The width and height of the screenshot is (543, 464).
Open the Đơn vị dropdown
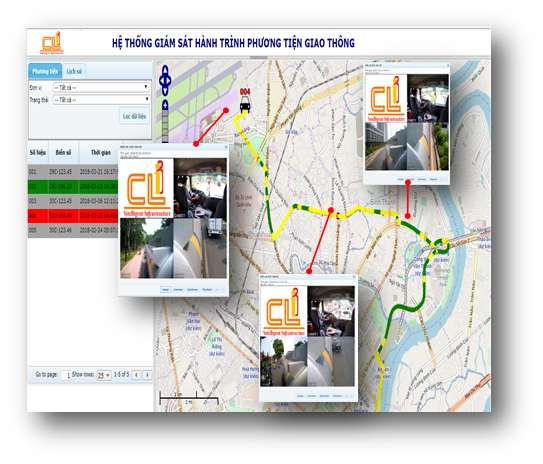(101, 87)
